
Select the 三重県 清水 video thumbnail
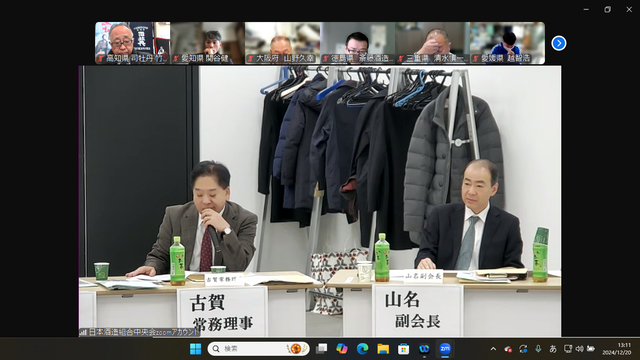(432, 43)
